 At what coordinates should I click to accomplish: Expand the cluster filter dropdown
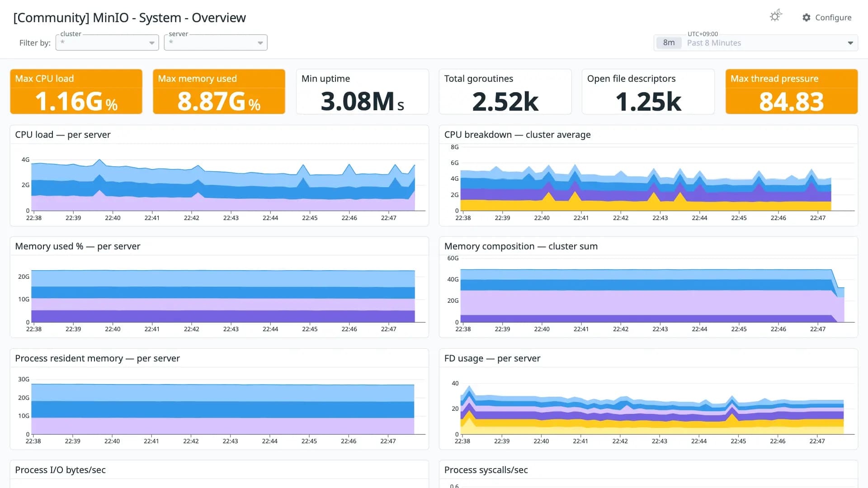pos(107,42)
